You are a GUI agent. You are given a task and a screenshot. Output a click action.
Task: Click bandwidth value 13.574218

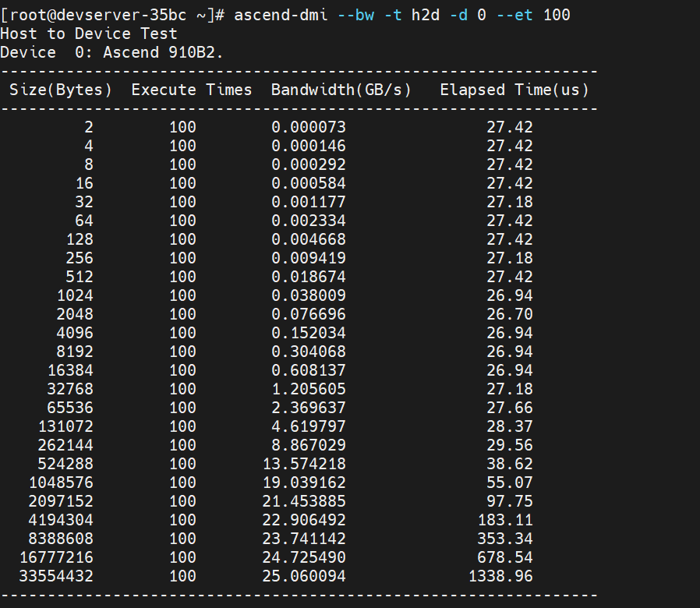pos(304,465)
